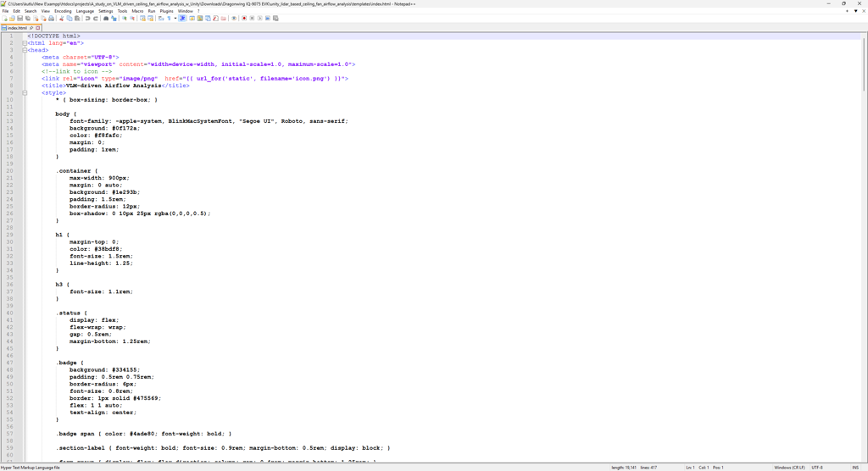This screenshot has height=471, width=868.
Task: Toggle word wrap in the toolbar
Action: coord(161,19)
